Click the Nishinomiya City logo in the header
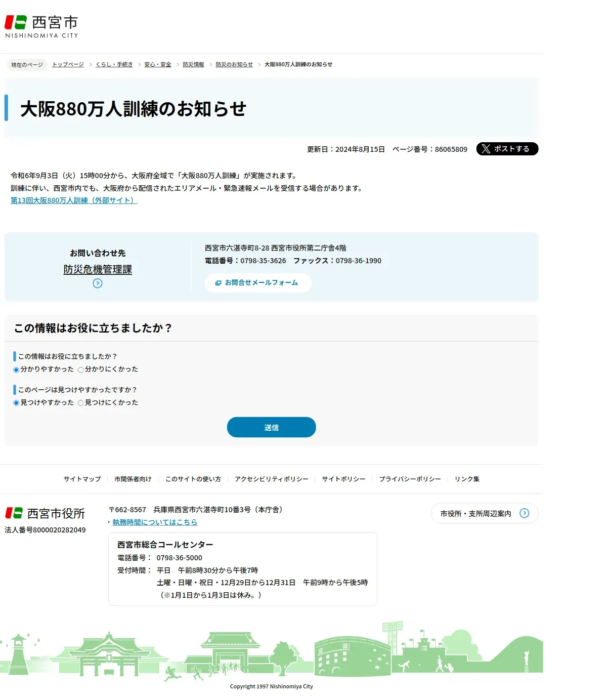 (41, 27)
